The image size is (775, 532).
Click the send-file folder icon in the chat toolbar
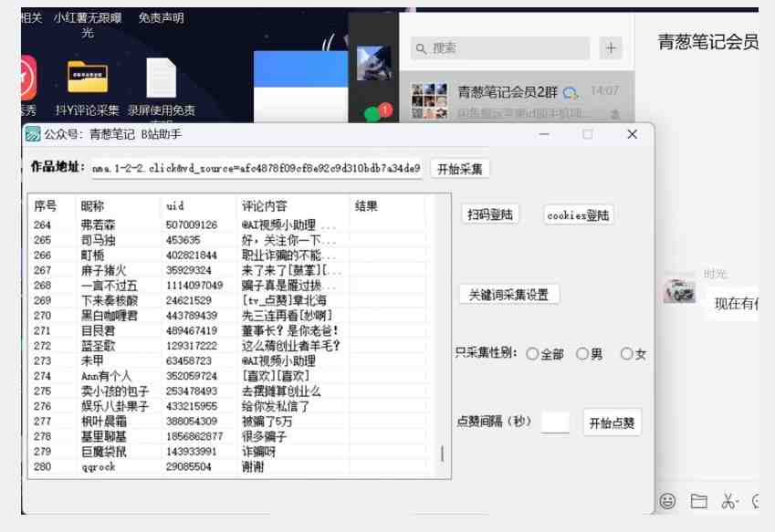point(696,501)
